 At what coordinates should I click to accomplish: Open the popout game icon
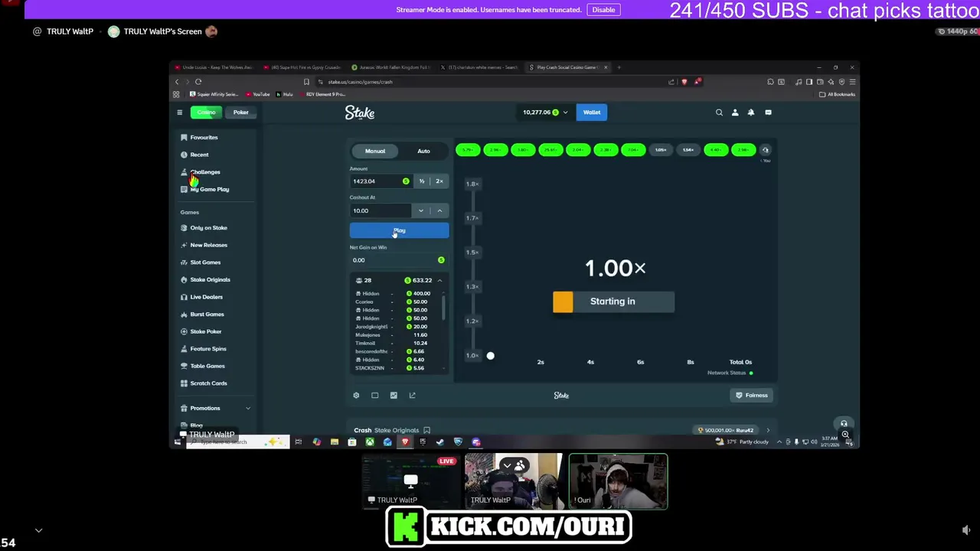(412, 396)
